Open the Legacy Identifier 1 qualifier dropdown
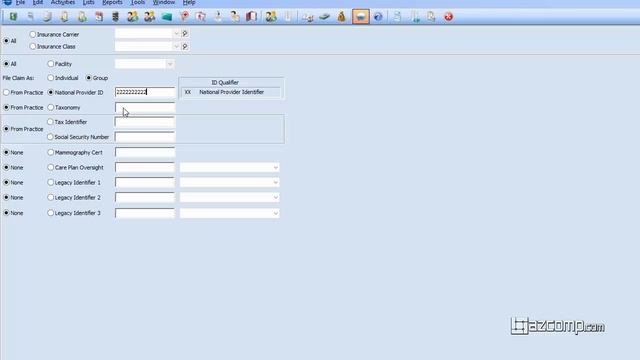Screen dimensions: 640x360 coord(276,182)
